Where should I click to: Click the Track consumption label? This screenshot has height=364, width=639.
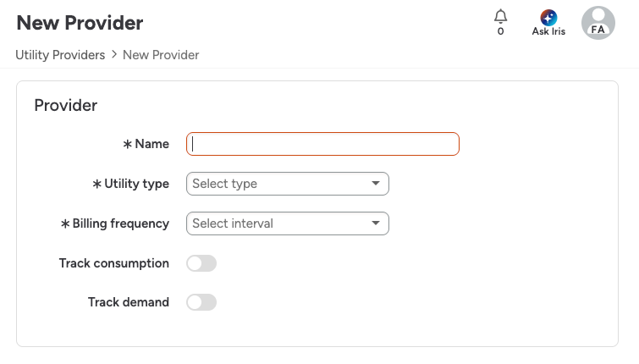(x=114, y=263)
